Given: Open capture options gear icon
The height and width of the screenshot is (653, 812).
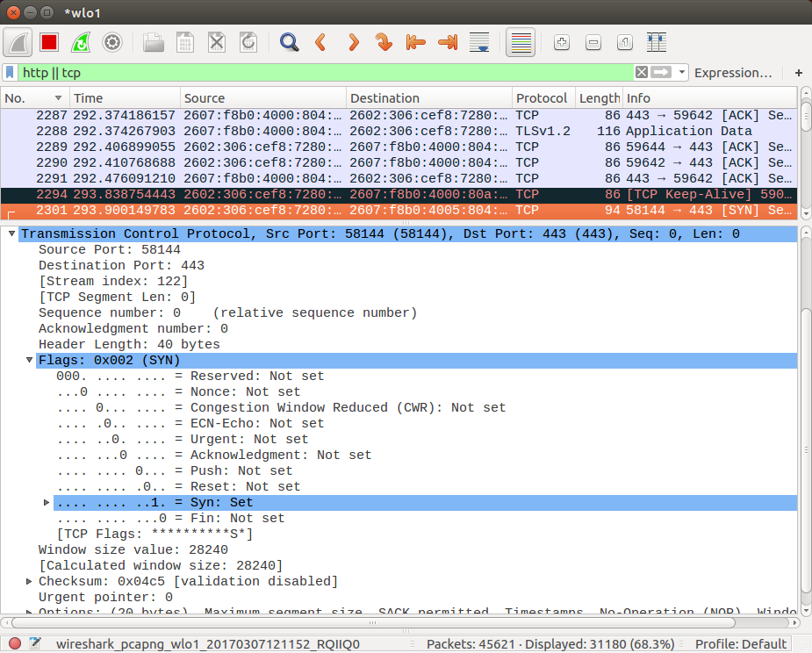Looking at the screenshot, I should coord(112,42).
